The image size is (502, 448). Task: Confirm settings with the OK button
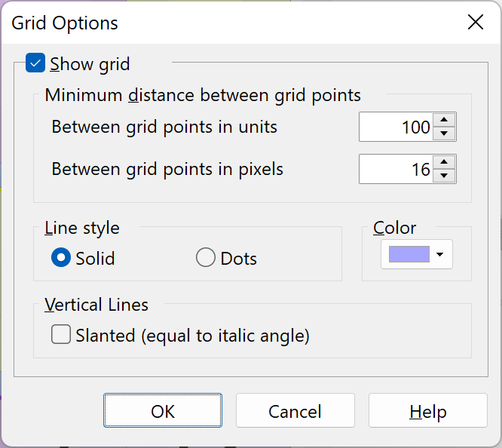(x=163, y=410)
